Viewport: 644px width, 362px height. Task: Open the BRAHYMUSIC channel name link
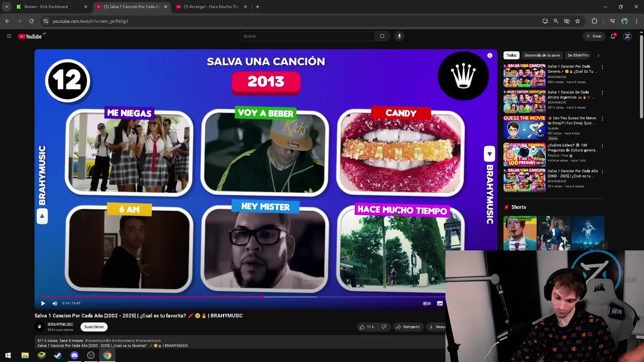tap(60, 325)
